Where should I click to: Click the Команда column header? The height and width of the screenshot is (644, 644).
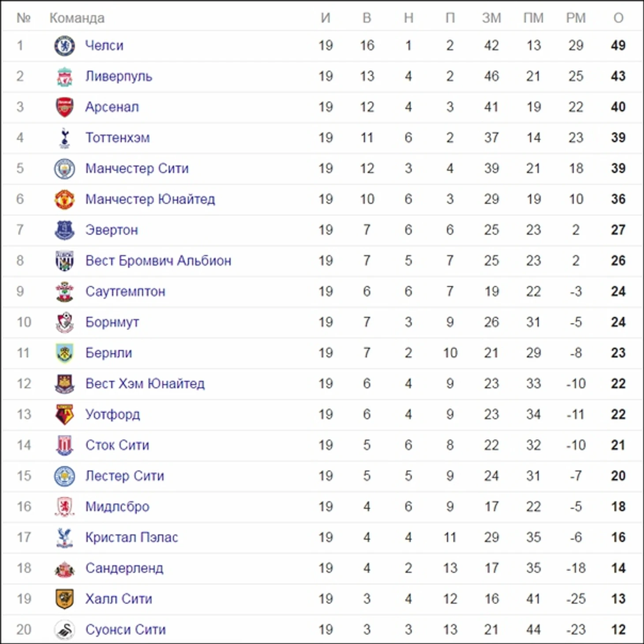77,18
